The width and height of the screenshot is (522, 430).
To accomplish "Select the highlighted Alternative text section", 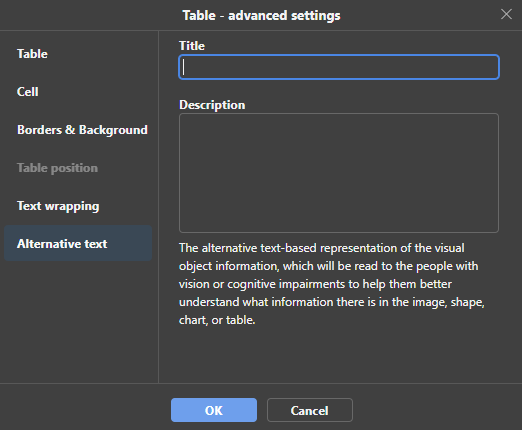I will pos(78,243).
